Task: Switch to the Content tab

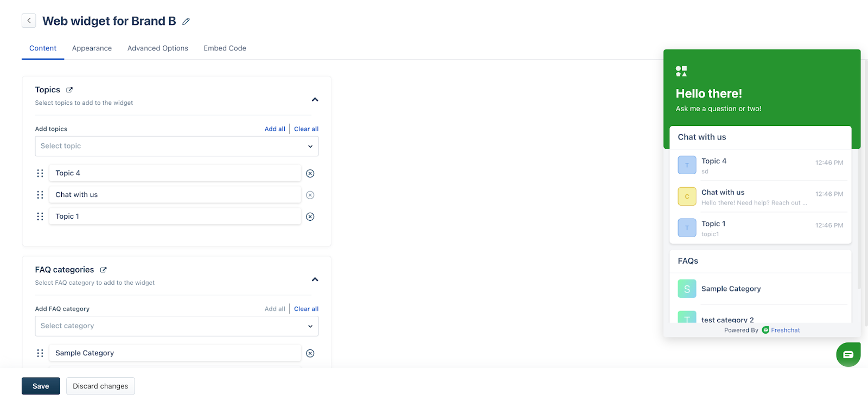Action: (43, 48)
